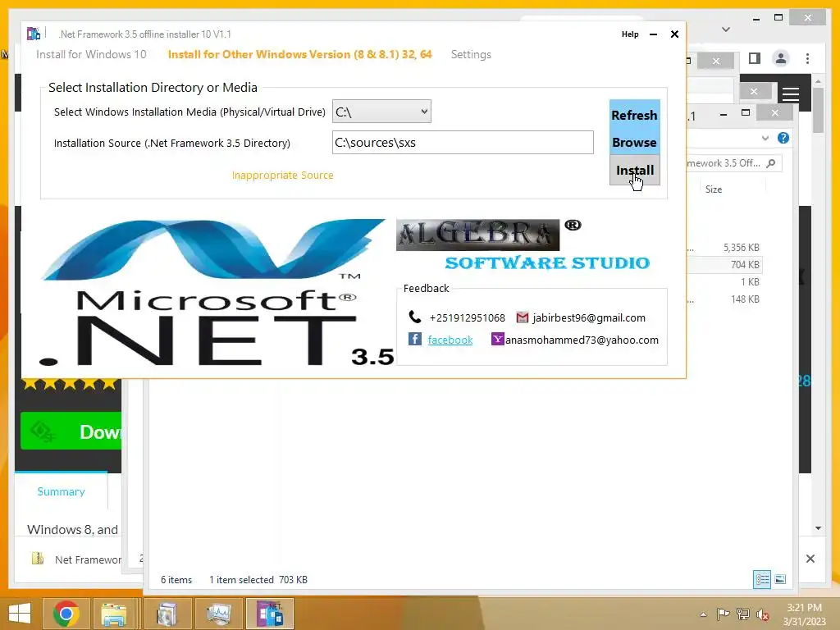The width and height of the screenshot is (840, 630).
Task: Switch Explorer to details view icon
Action: pos(762,579)
